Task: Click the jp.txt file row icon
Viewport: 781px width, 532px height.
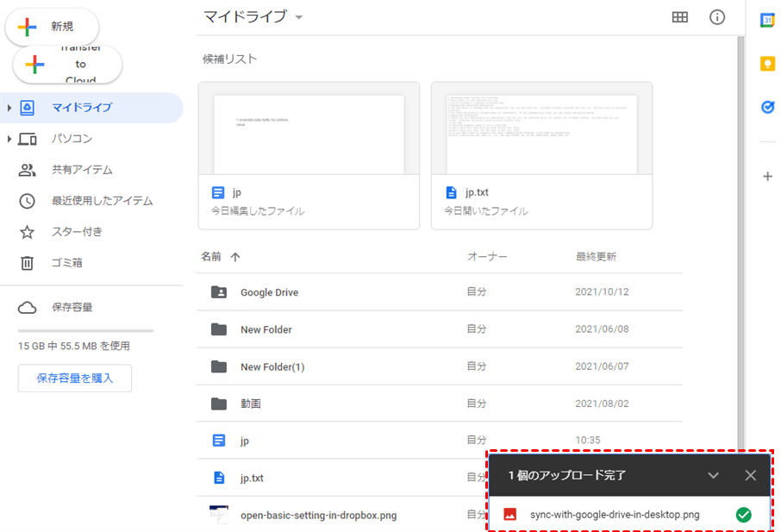Action: click(x=219, y=478)
